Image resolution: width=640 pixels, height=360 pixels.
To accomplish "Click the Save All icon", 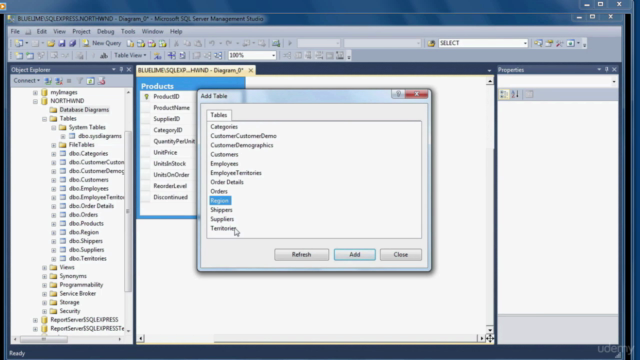I will point(72,43).
